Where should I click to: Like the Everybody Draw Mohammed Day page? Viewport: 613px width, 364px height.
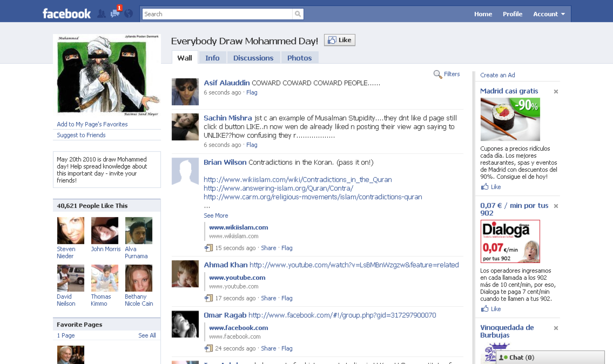pyautogui.click(x=339, y=40)
